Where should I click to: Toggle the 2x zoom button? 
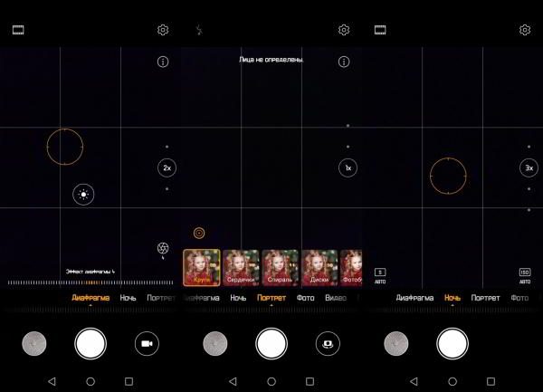tap(167, 167)
